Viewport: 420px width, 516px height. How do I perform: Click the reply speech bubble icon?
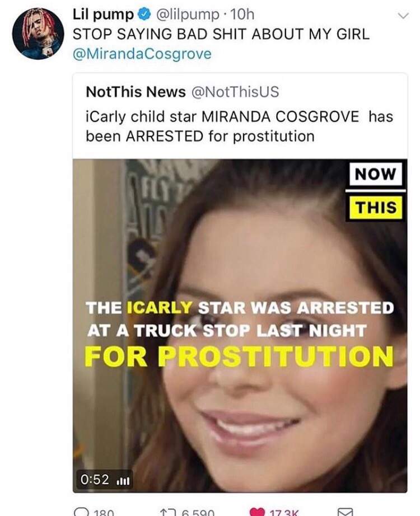(81, 513)
